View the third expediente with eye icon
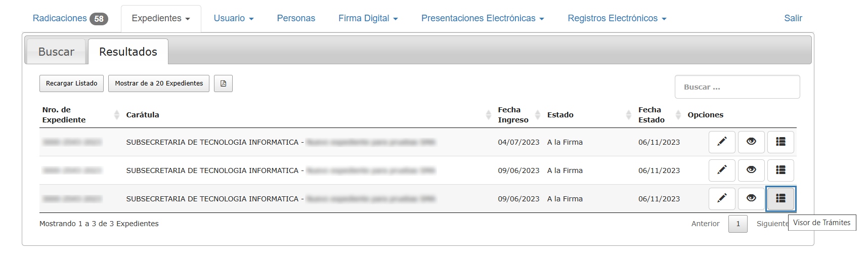This screenshot has width=868, height=257. tap(751, 198)
